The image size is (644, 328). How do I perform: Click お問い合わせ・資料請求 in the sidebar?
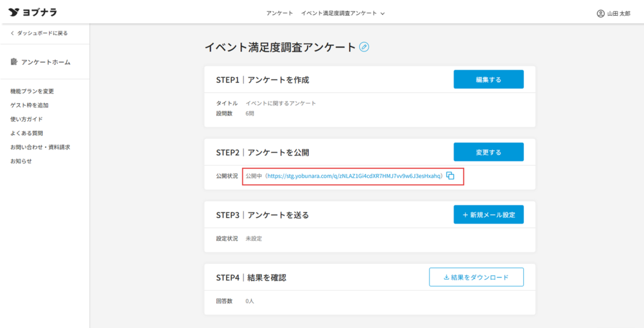pos(40,147)
